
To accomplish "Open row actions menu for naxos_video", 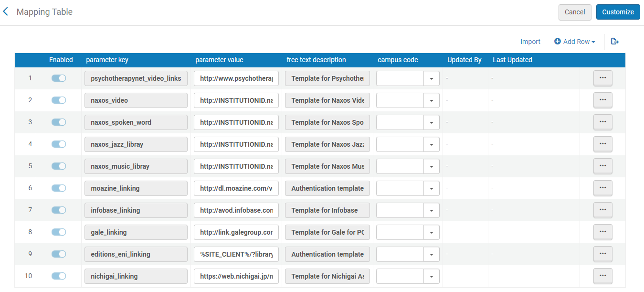I will coord(602,100).
